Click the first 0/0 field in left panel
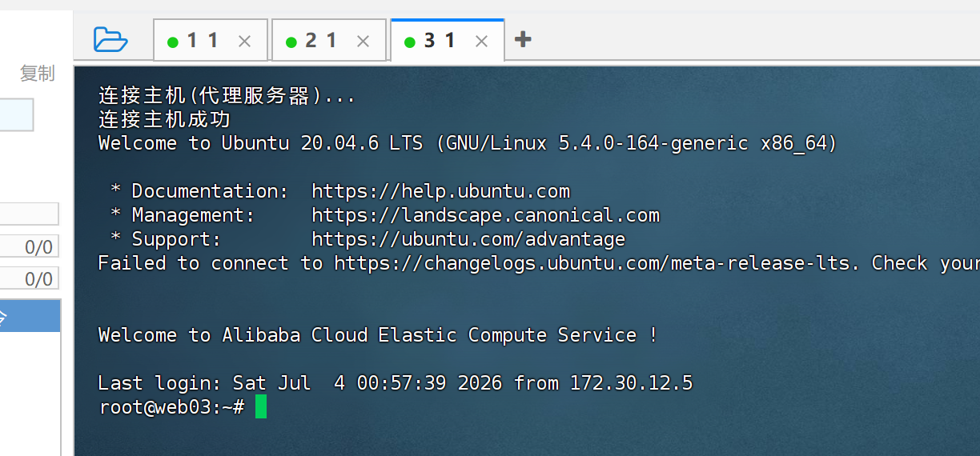The image size is (980, 456). tap(30, 246)
